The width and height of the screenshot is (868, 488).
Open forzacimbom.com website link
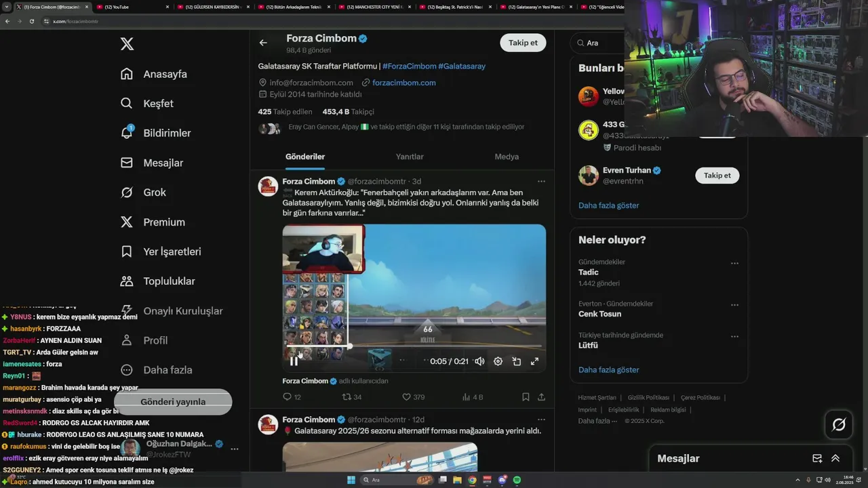click(404, 83)
